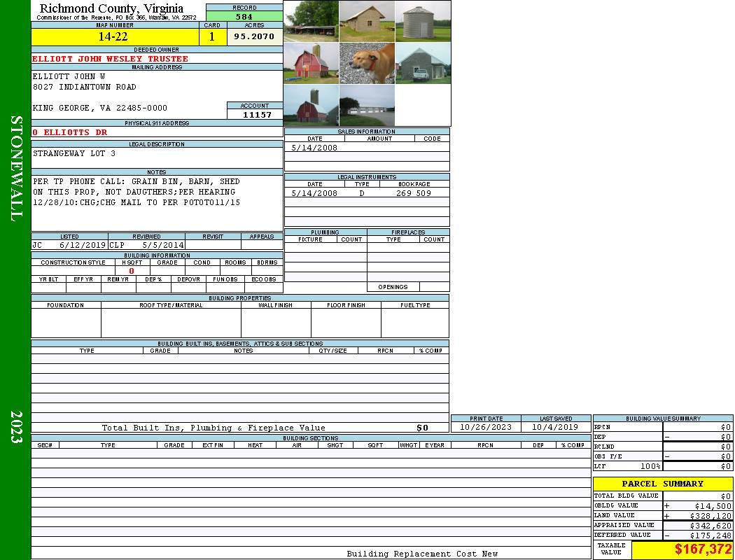The image size is (735, 560).
Task: Click sales date 5/14/2008
Action: point(314,148)
